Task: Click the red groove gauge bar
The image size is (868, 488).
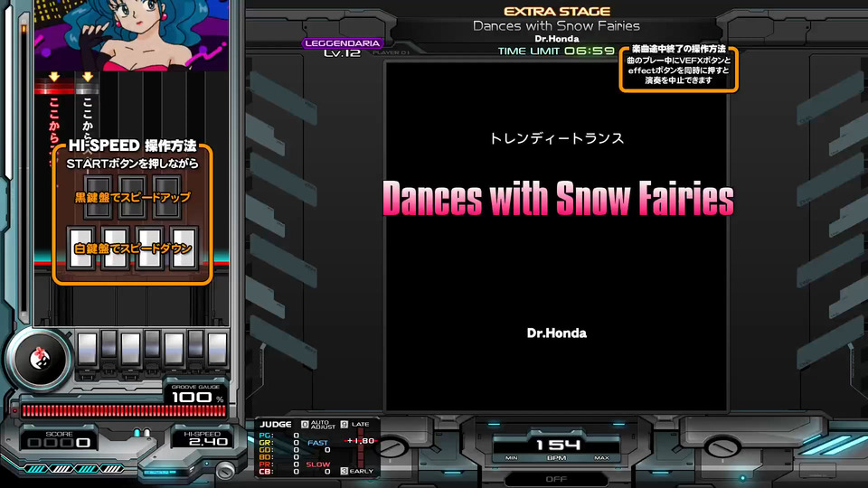Action: point(124,411)
